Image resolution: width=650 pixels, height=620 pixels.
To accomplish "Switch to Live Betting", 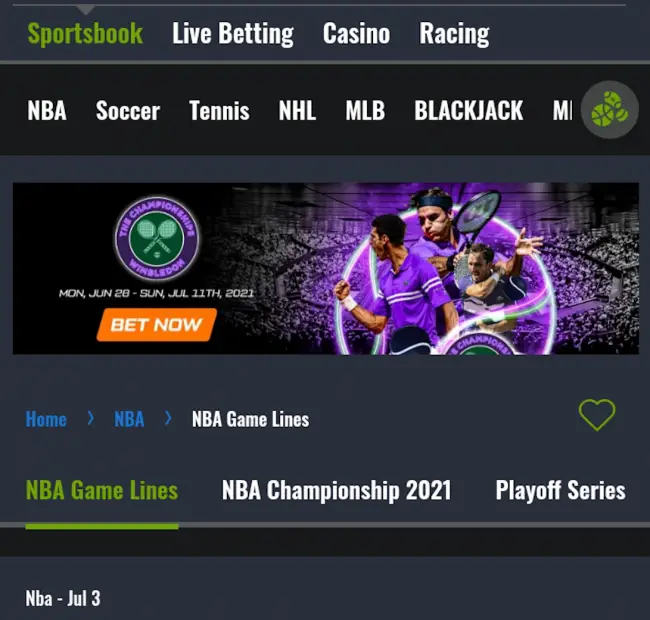I will (x=233, y=34).
